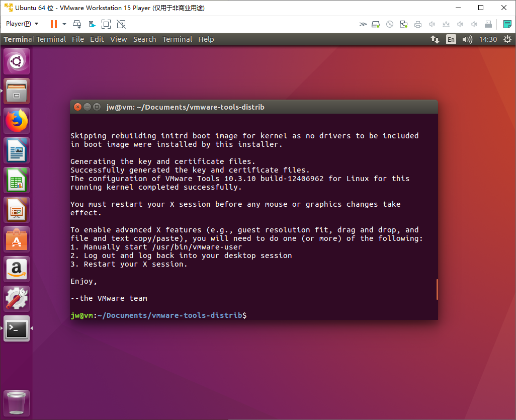Click the terminal title jw@vm: ~/Documents/vmware-tools-distrib
The image size is (516, 420).
[x=185, y=107]
